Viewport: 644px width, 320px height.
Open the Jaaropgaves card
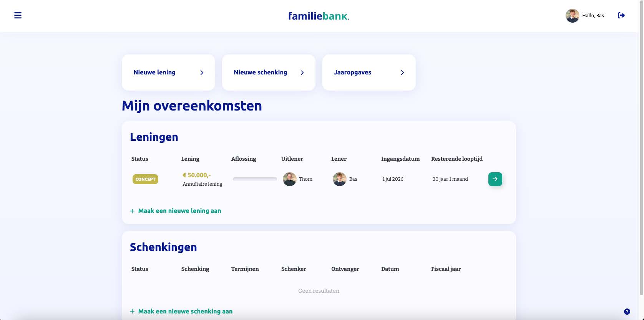369,73
